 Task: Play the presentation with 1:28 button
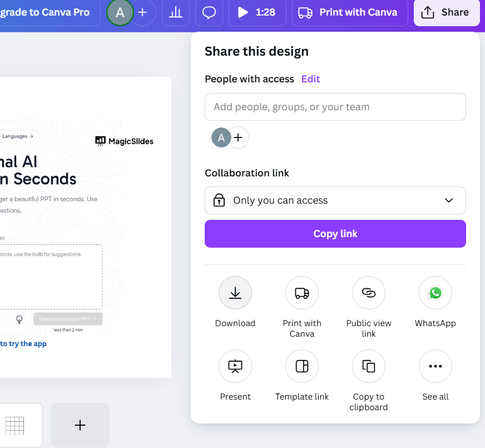pyautogui.click(x=257, y=12)
